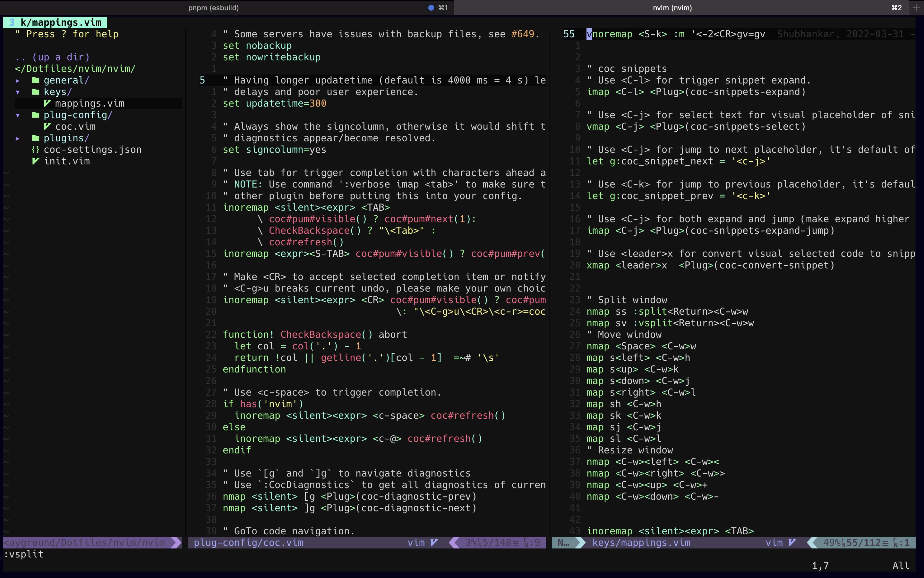The height and width of the screenshot is (578, 924).
Task: Select the k/mappings.vim buffer tab
Action: [56, 22]
